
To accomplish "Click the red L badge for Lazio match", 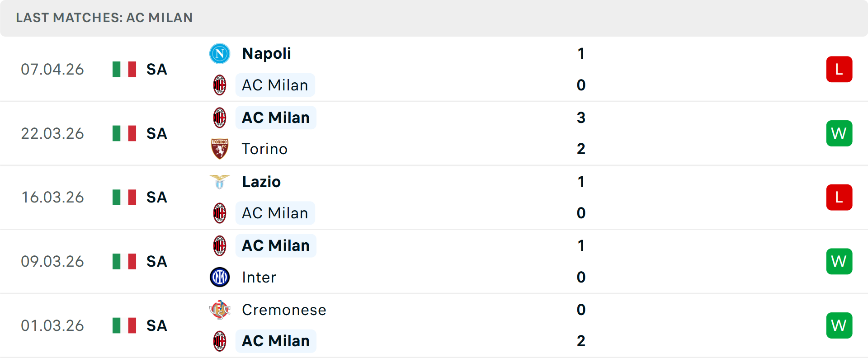I will point(839,198).
